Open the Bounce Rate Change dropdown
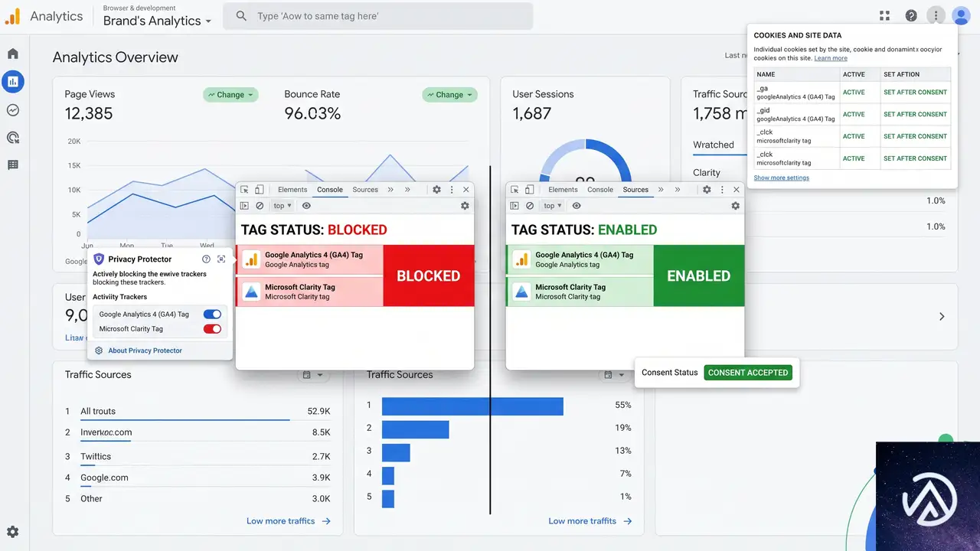This screenshot has height=551, width=980. tap(449, 95)
